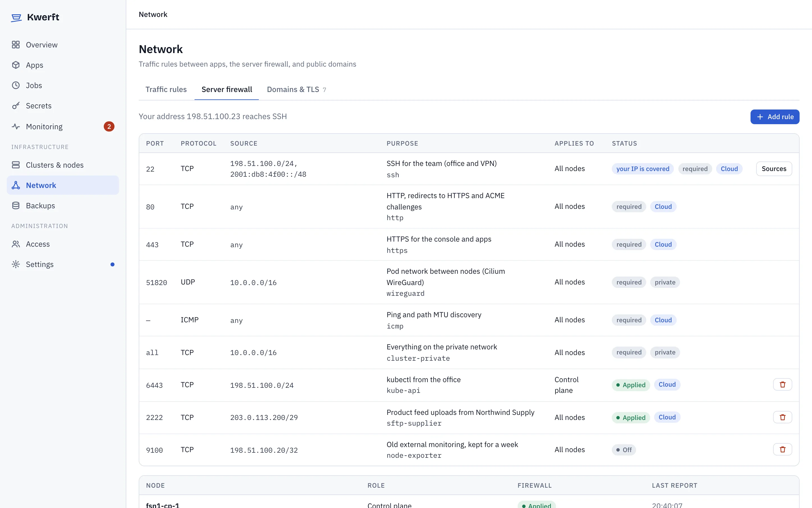The width and height of the screenshot is (812, 508).
Task: Click the Network sidebar icon
Action: [x=16, y=185]
